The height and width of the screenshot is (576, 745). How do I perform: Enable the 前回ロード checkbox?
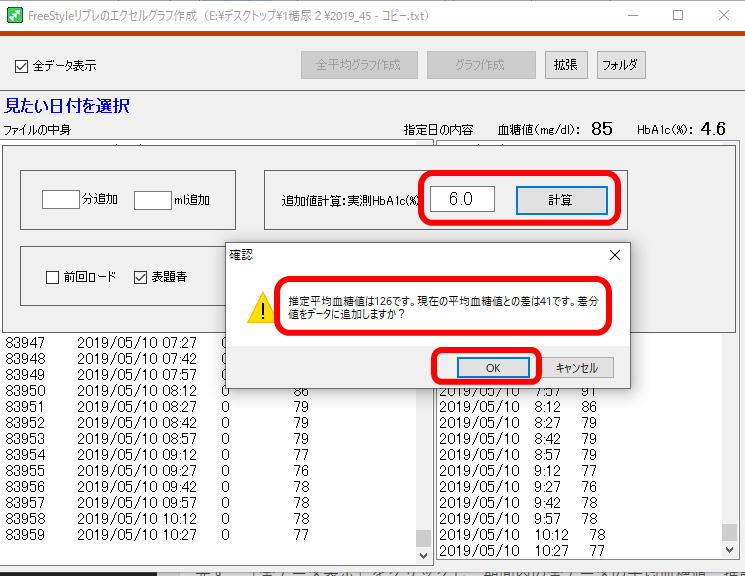pyautogui.click(x=53, y=277)
